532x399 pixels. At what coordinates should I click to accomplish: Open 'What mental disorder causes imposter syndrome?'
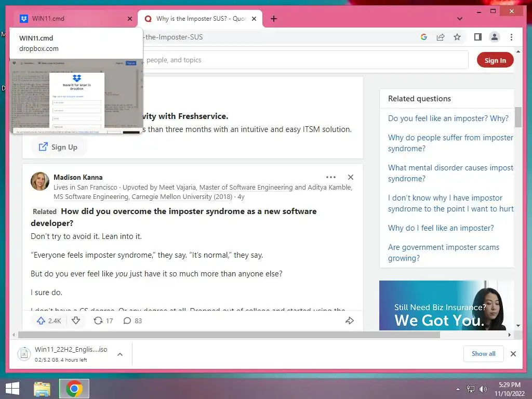point(450,173)
